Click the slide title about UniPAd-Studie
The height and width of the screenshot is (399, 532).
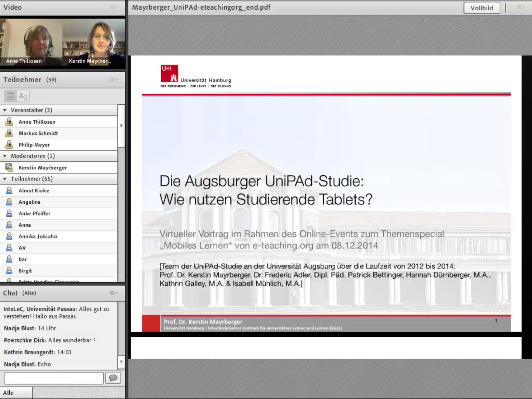tap(266, 190)
